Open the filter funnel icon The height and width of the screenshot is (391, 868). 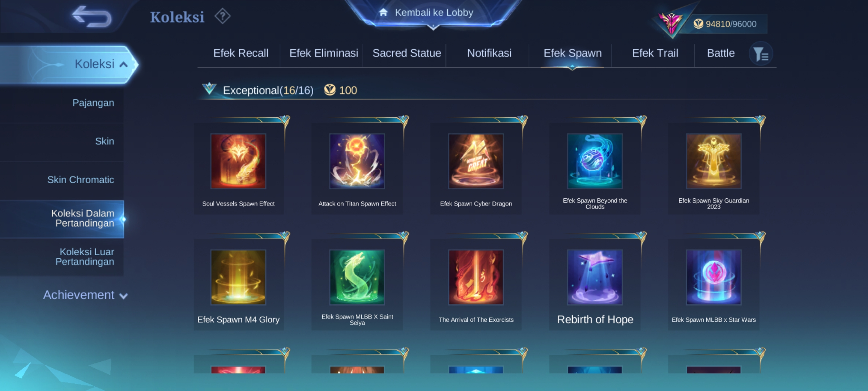click(x=761, y=54)
